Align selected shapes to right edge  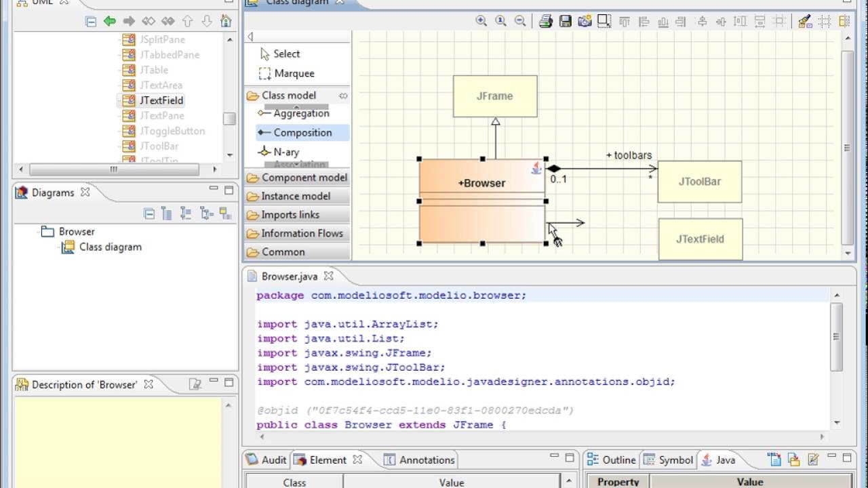point(682,21)
